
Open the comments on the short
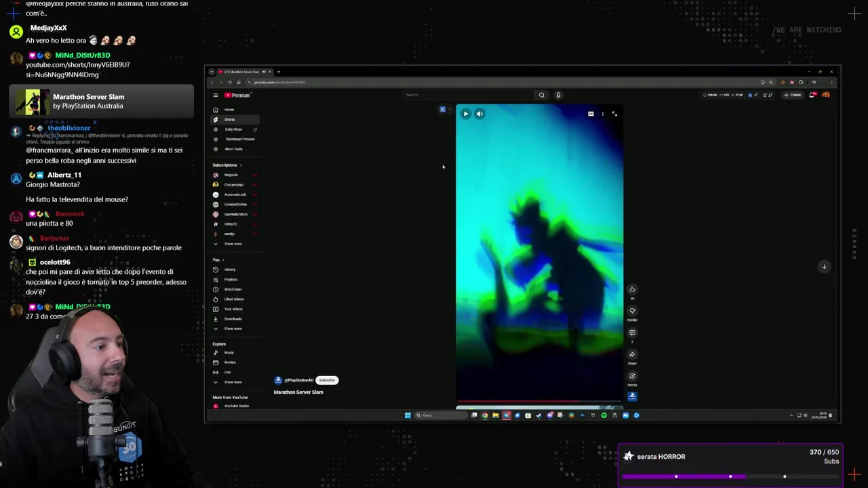click(x=632, y=333)
